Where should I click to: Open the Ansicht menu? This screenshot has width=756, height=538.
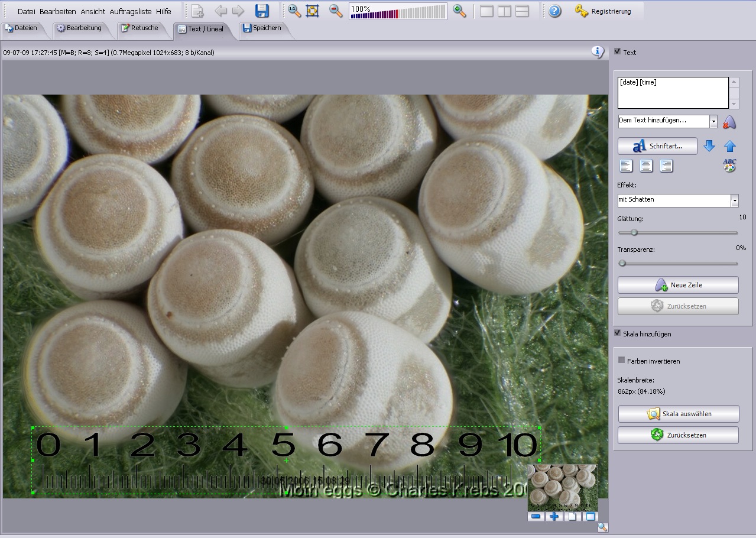point(93,11)
